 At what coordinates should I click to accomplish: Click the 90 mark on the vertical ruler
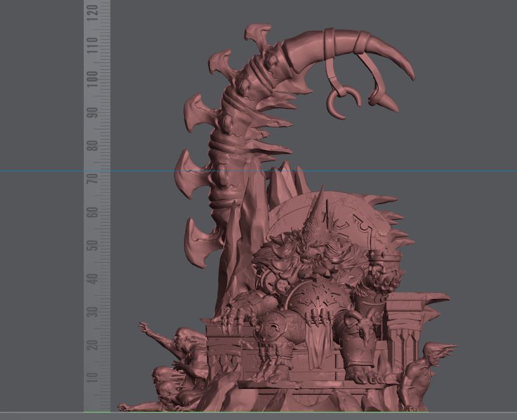click(93, 112)
